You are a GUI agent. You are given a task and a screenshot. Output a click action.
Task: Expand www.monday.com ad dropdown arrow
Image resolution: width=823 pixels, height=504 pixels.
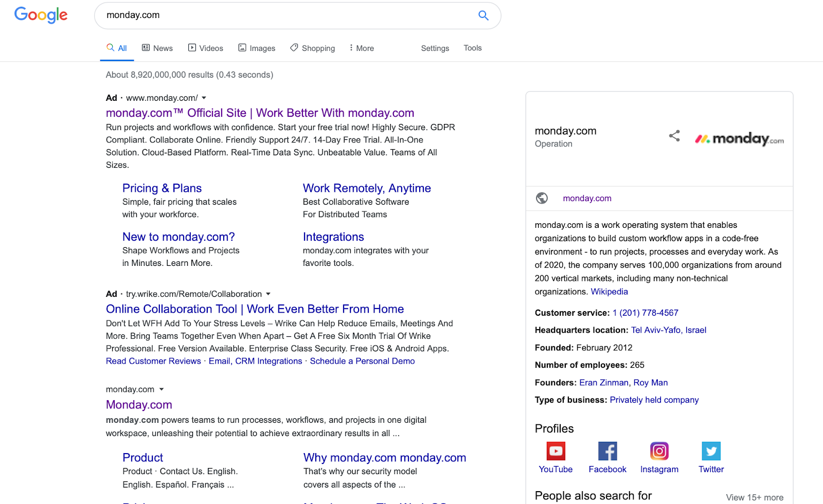204,98
